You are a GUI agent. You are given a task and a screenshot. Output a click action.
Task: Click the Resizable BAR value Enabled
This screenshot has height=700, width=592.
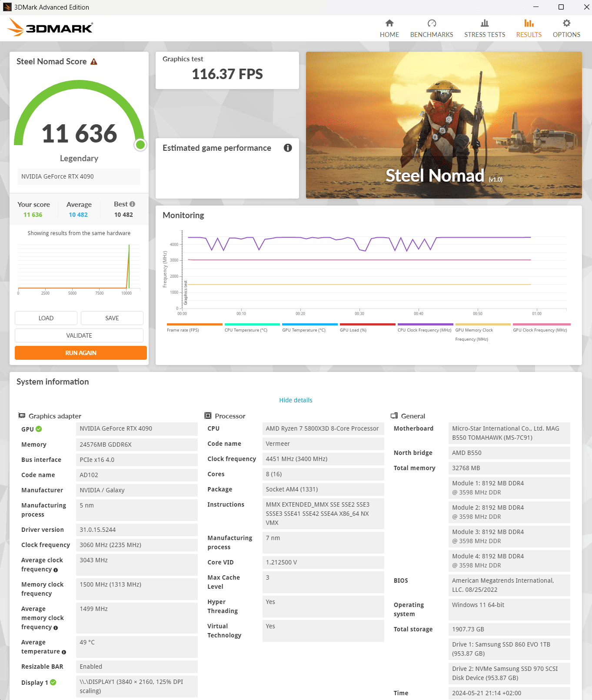click(137, 667)
